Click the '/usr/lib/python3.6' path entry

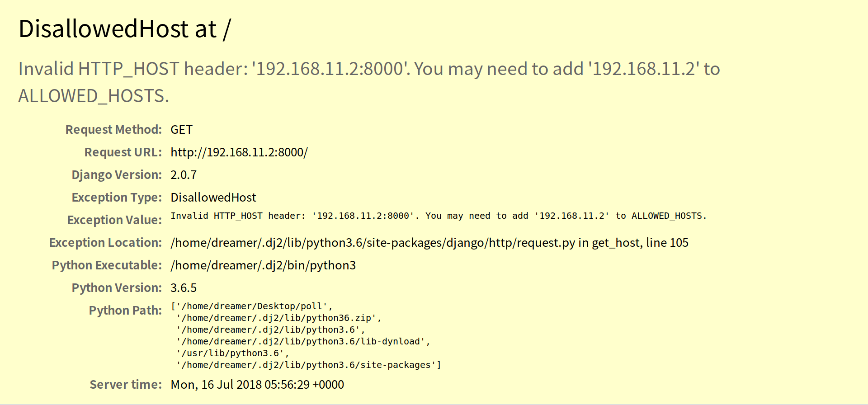[232, 353]
